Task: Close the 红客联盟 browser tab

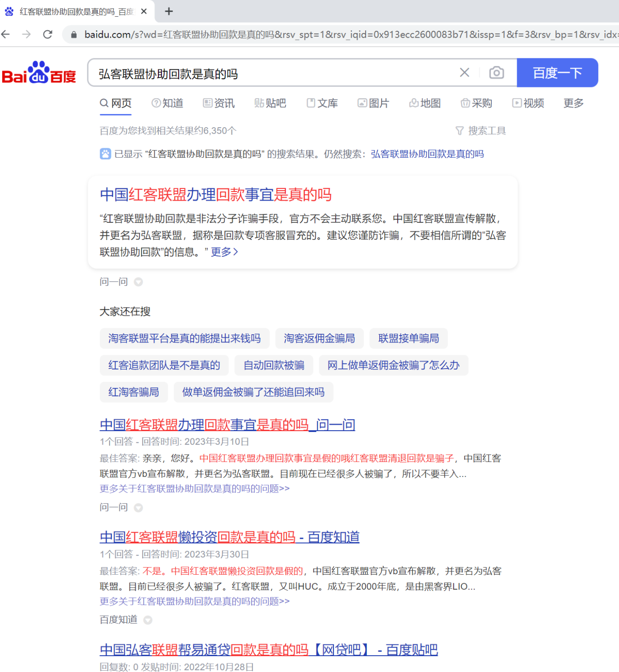Action: coord(144,11)
